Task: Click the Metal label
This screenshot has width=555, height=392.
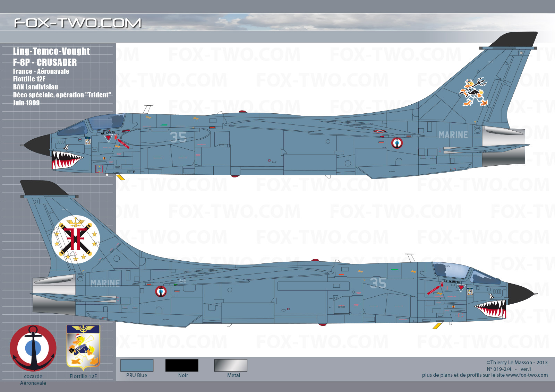Action: tap(234, 375)
